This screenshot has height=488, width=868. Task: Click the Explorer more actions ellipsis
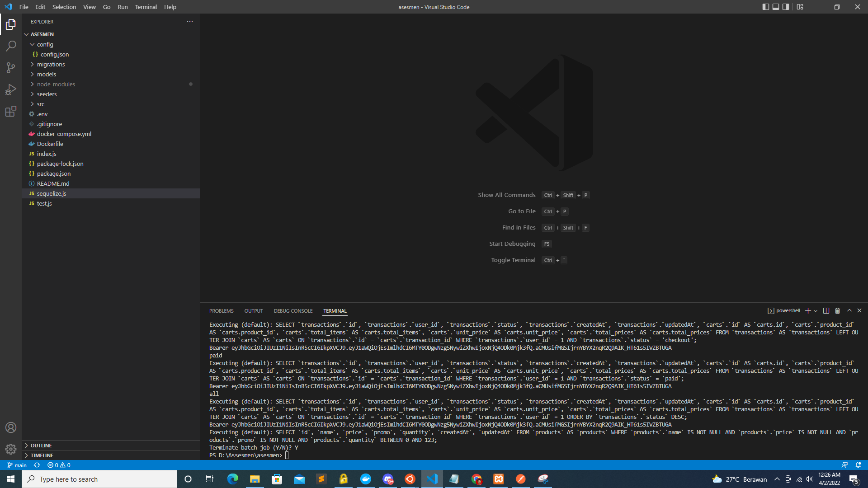(x=190, y=22)
